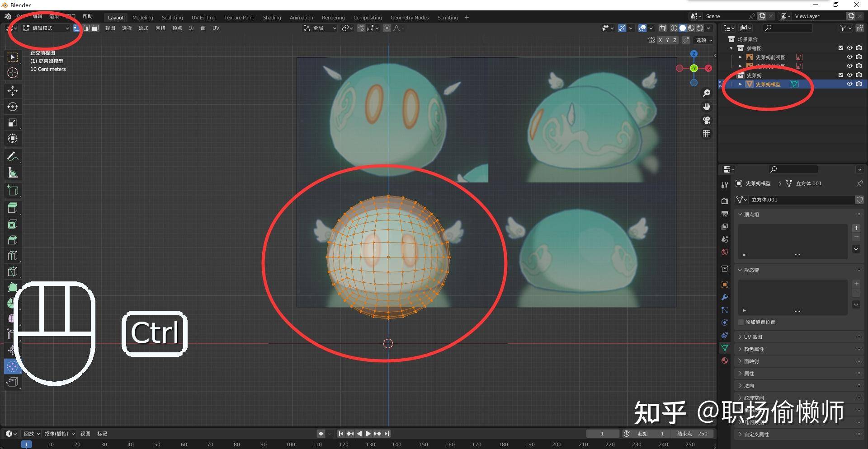Select the Move tool
Viewport: 868px width, 449px height.
pyautogui.click(x=13, y=91)
